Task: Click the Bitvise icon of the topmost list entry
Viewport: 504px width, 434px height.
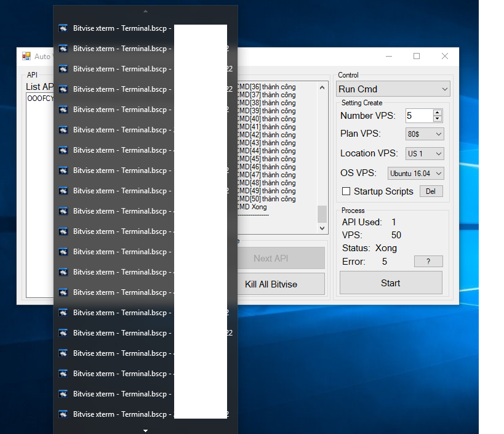Action: [63, 28]
